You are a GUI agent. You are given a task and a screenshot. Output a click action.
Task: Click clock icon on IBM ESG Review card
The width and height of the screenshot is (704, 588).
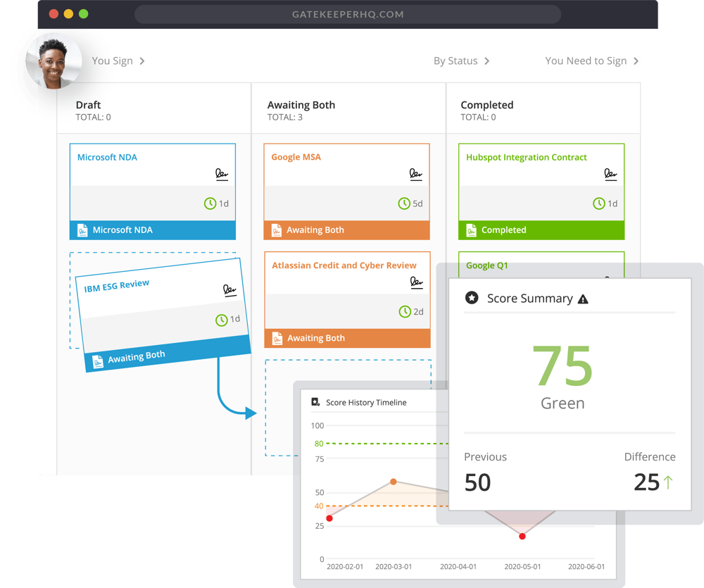tap(221, 320)
